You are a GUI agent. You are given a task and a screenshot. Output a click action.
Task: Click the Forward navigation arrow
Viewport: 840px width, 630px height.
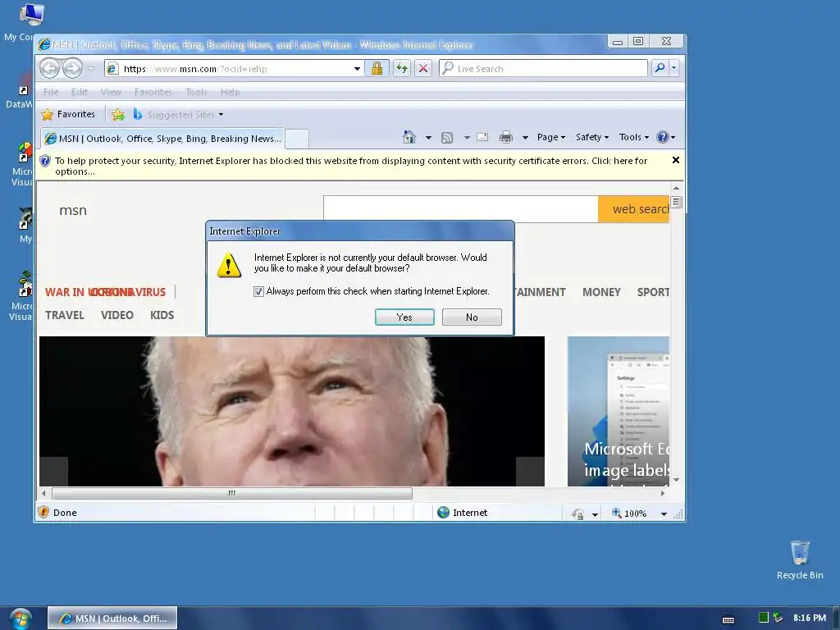point(72,69)
